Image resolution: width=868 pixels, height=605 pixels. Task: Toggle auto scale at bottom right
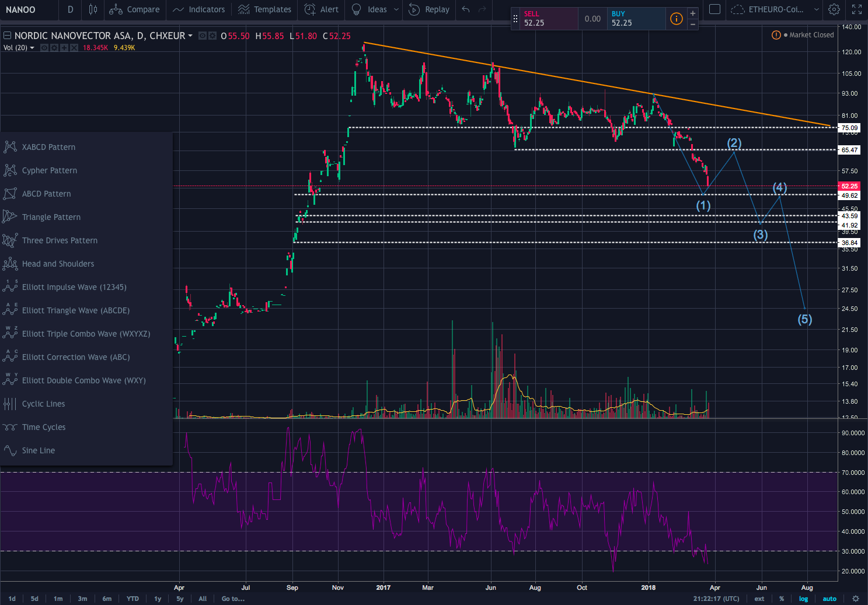(x=829, y=599)
